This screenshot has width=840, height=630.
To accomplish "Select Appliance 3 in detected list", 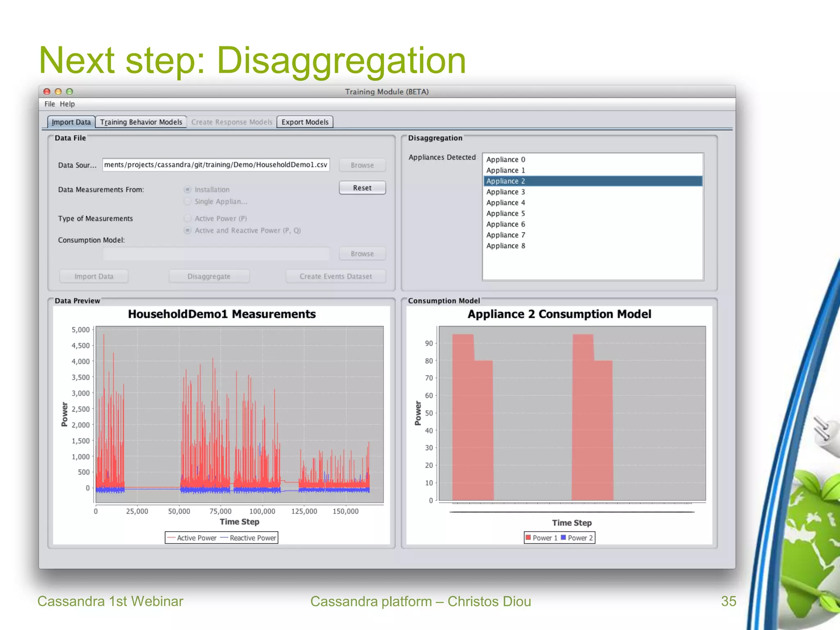I will (593, 192).
